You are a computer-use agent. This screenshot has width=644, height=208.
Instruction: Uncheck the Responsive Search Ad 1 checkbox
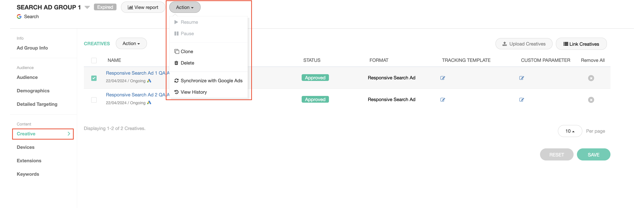point(94,78)
